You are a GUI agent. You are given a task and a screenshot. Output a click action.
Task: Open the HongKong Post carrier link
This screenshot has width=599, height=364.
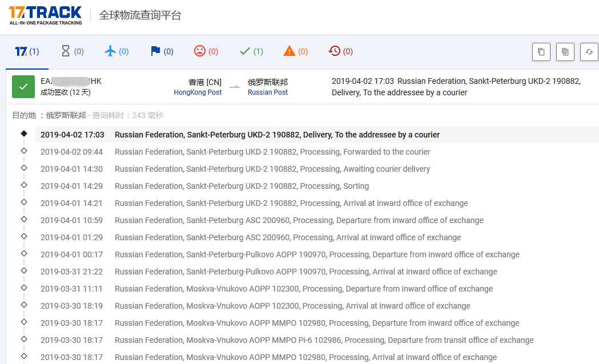pyautogui.click(x=198, y=92)
